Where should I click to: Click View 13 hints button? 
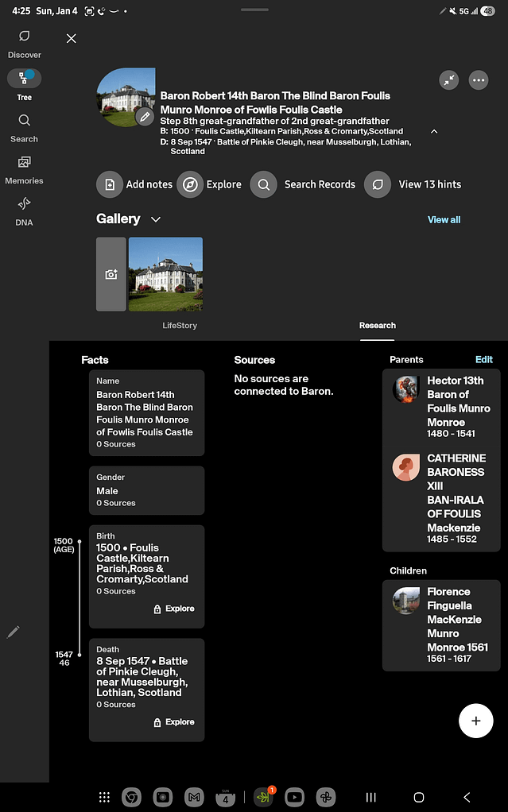(413, 184)
